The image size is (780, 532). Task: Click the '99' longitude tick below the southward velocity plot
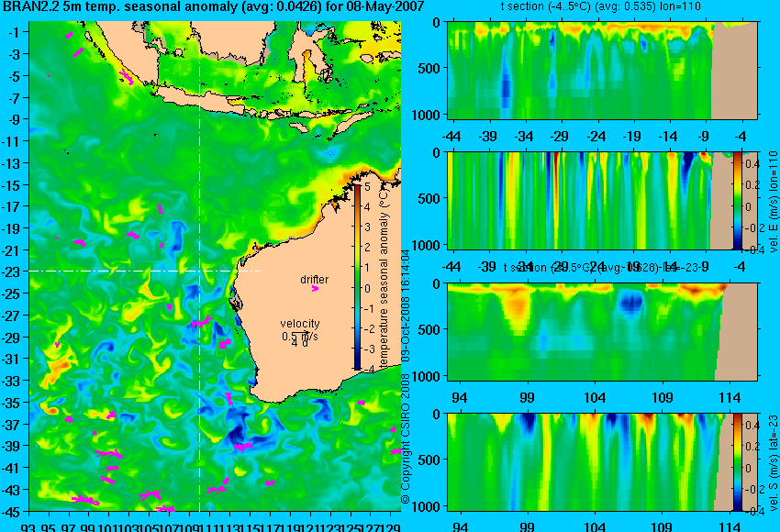click(x=527, y=527)
